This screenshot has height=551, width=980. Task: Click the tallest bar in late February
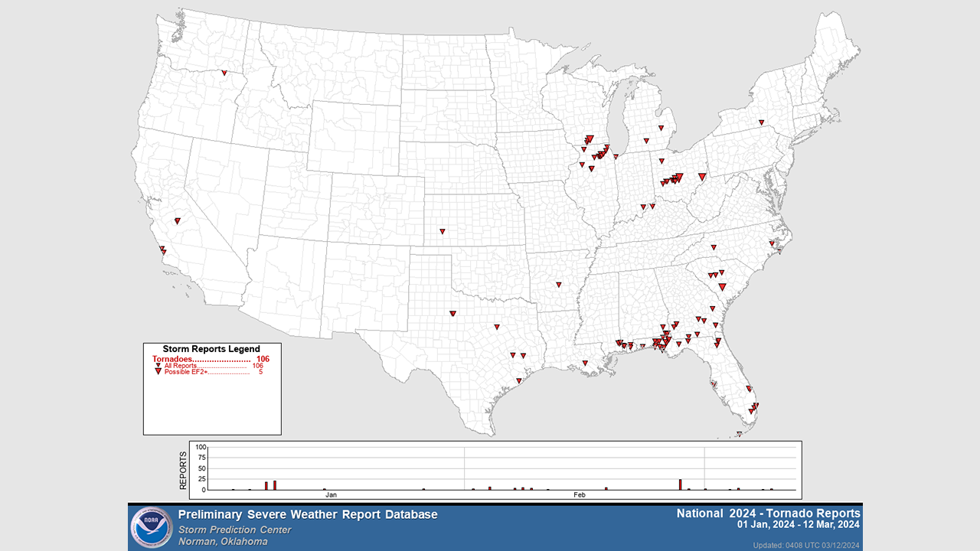[680, 484]
